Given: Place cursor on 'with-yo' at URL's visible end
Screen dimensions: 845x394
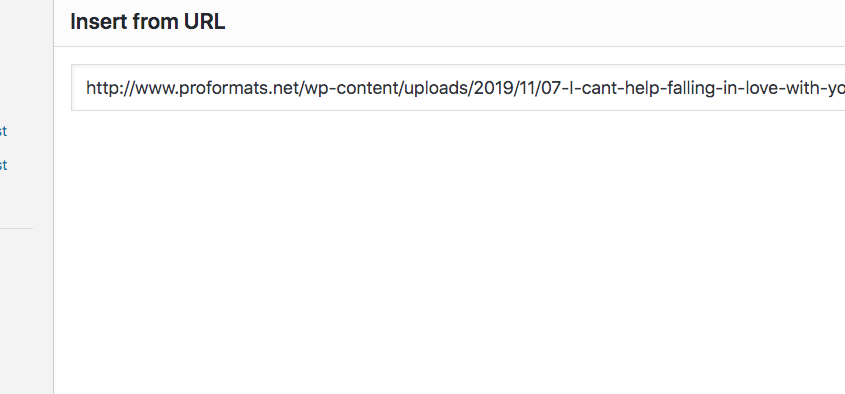Looking at the screenshot, I should tap(816, 88).
